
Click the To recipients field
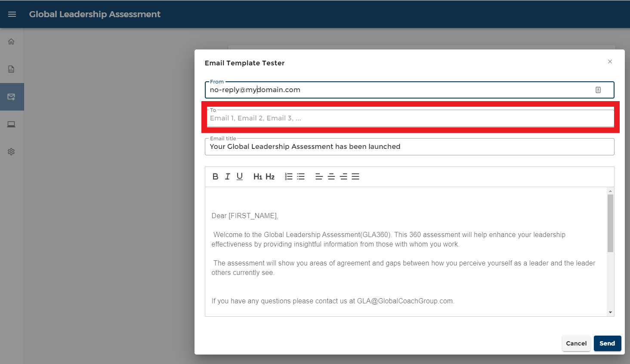(x=410, y=118)
